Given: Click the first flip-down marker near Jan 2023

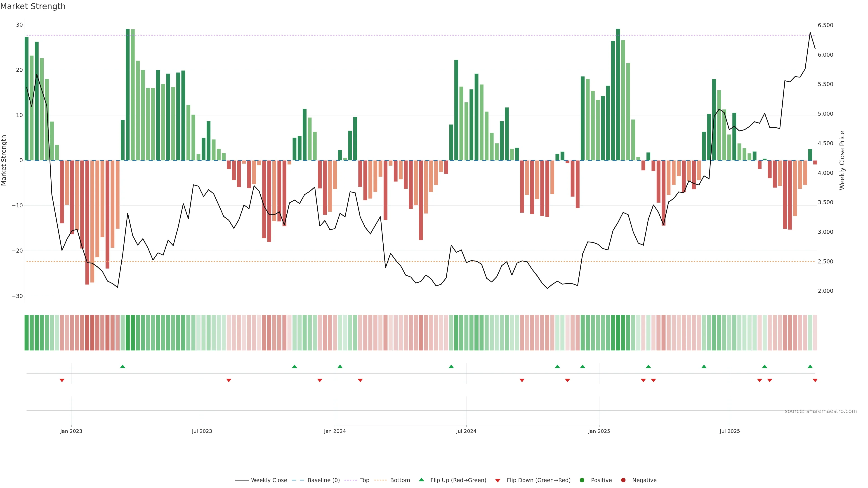Looking at the screenshot, I should click(x=62, y=380).
